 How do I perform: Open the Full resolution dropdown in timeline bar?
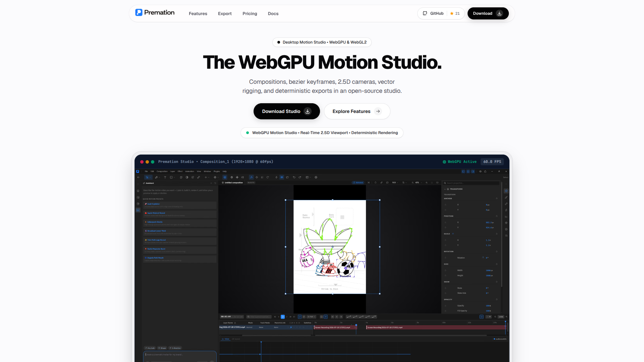pos(312,317)
